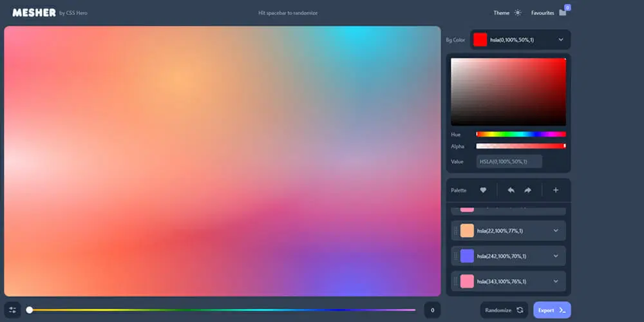The width and height of the screenshot is (644, 322).
Task: Click the HSLA Value input field
Action: coord(509,162)
